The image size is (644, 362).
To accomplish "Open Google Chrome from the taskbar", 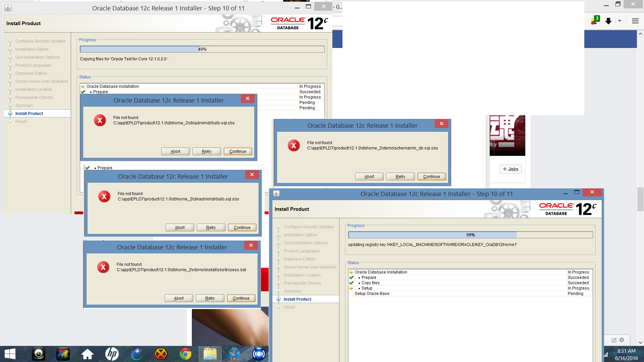I will [185, 354].
